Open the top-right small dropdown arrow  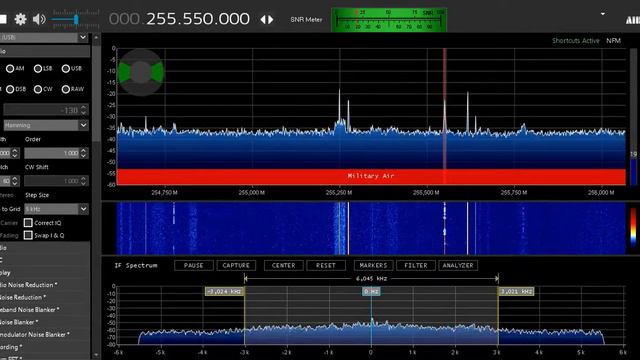point(603,14)
